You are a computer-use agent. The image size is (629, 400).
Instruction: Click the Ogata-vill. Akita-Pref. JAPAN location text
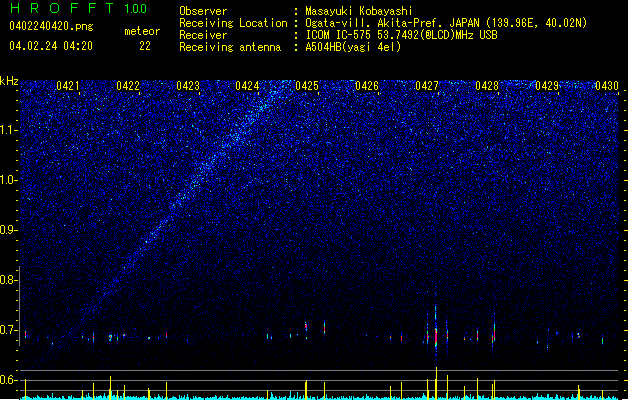click(446, 23)
